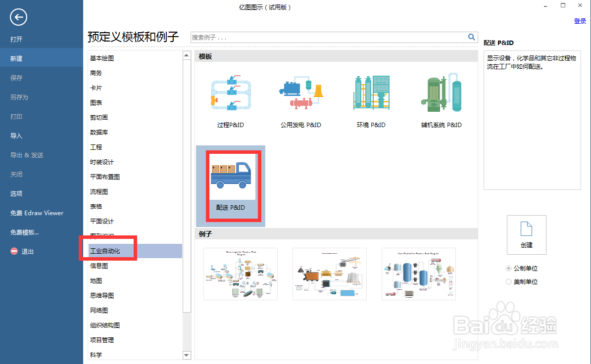The image size is (591, 364).
Task: Select the 辅机系统 P&ID template icon
Action: 442,92
